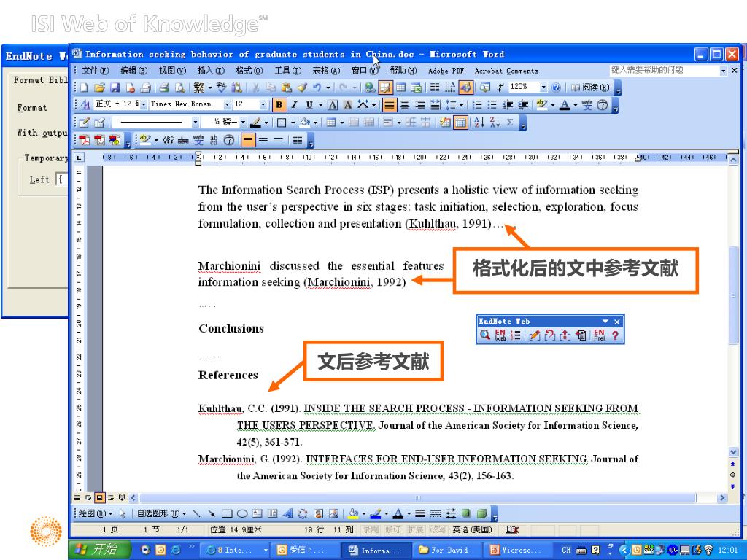Click Sort Ascending A-Z icon

479,122
